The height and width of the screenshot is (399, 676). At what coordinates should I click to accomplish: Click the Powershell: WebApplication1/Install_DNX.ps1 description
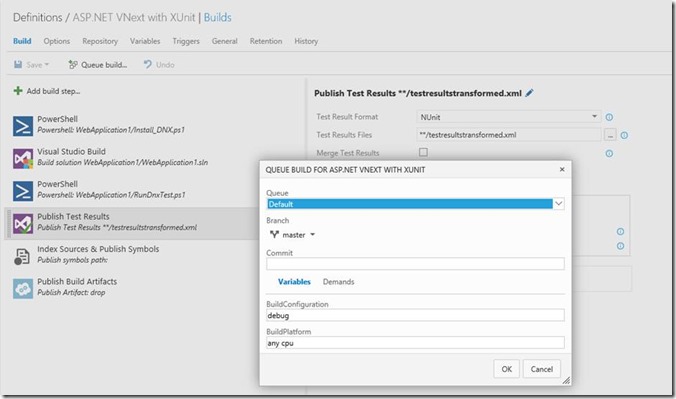point(111,130)
